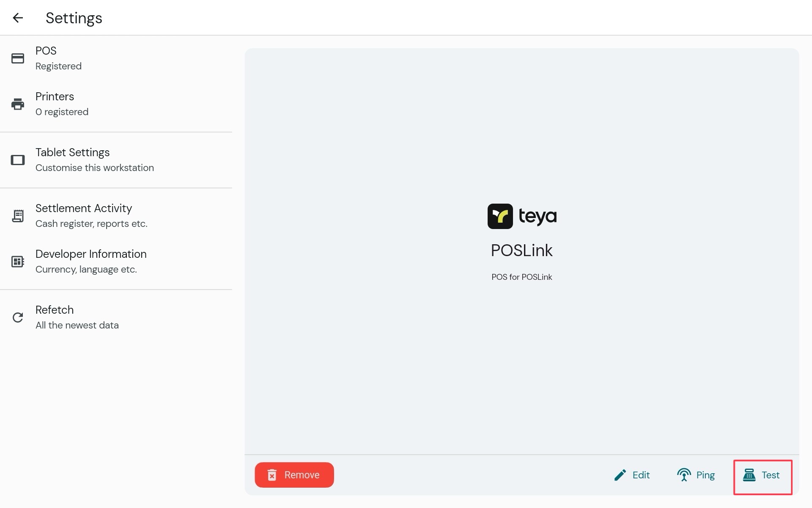Click the Developer Information icon

[18, 262]
